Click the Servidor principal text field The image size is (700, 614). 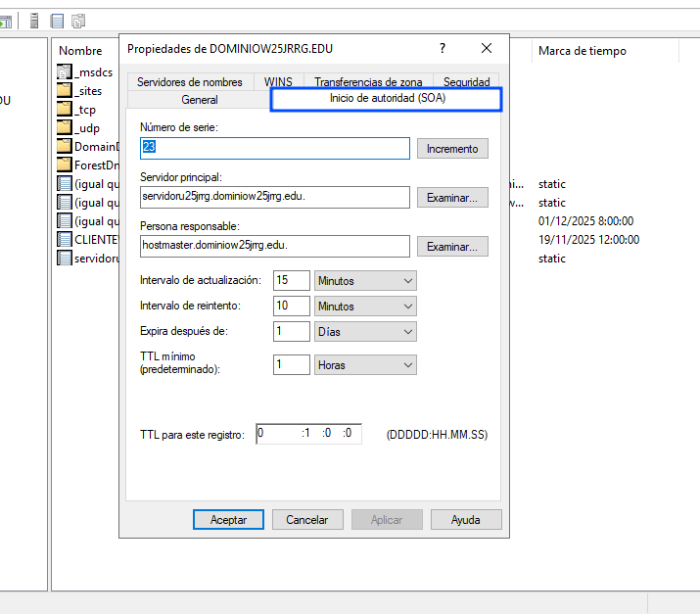[x=275, y=198]
